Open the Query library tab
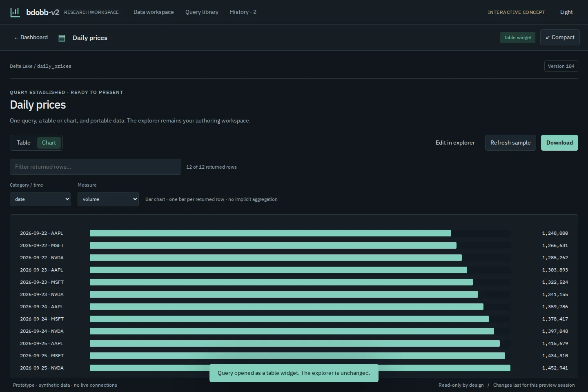 coord(202,12)
